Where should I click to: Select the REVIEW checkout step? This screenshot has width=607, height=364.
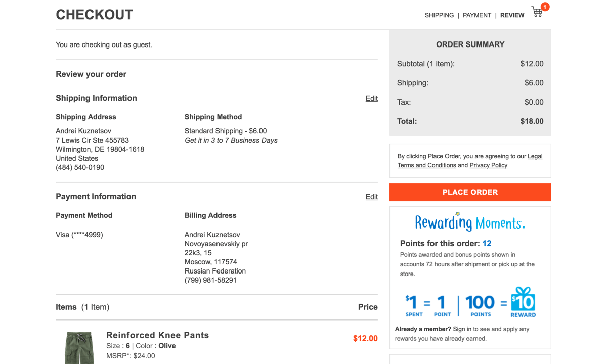[512, 15]
